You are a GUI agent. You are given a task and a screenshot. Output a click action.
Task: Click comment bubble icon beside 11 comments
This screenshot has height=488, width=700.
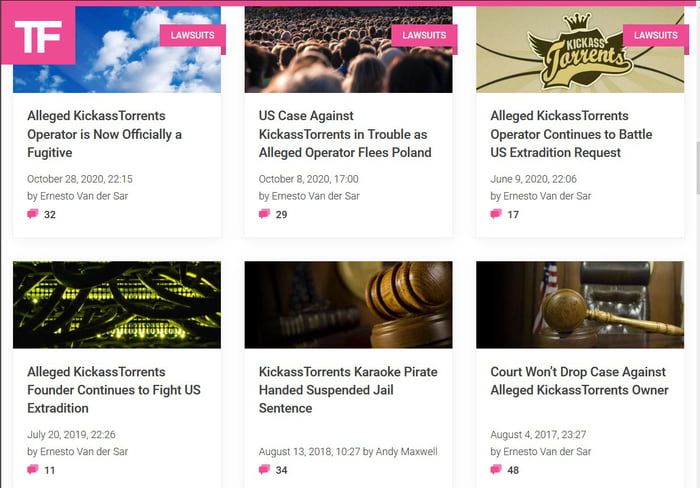[33, 470]
